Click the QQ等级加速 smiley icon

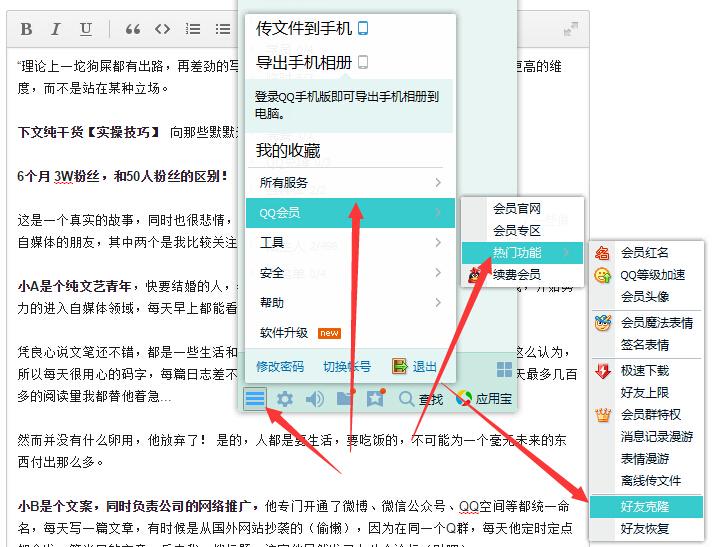603,275
